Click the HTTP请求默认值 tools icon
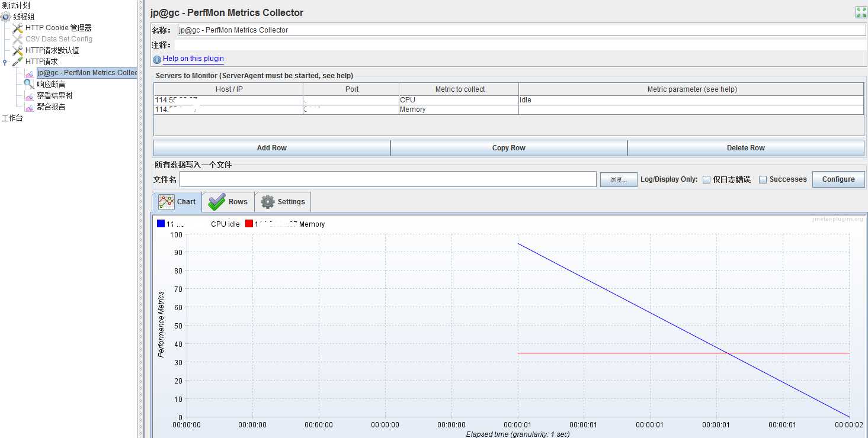Screen dimensions: 868x438 (18, 50)
